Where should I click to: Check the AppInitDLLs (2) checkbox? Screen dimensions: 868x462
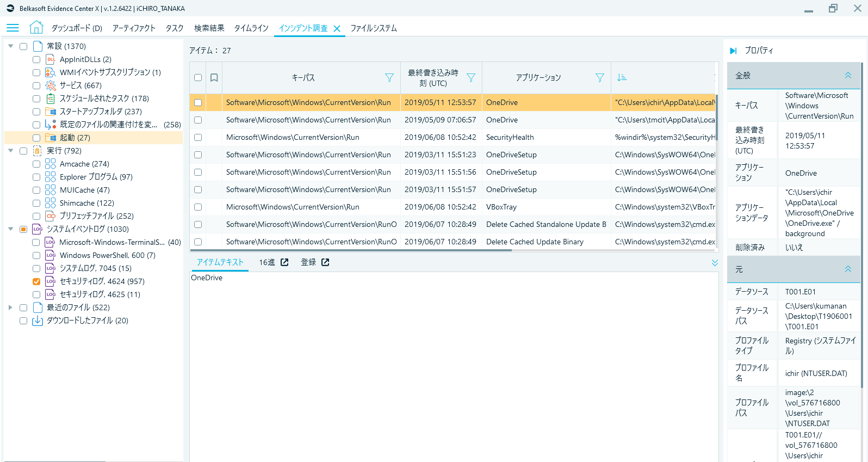pos(36,59)
